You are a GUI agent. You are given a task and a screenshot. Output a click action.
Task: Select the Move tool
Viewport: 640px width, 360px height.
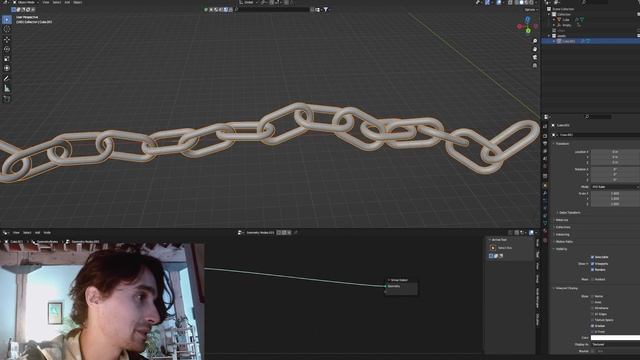pos(7,39)
